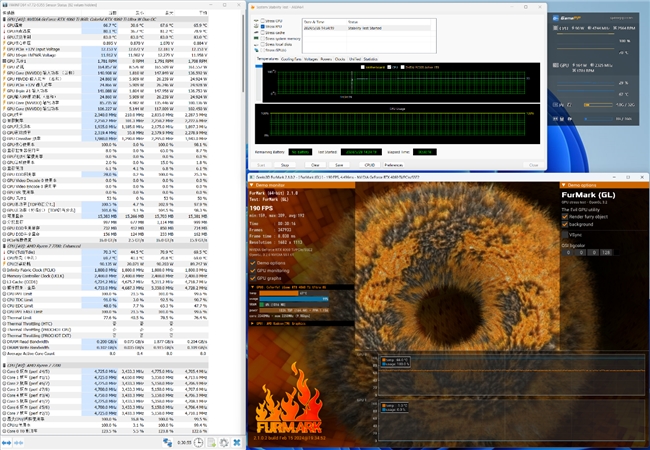
Task: Click the memory usage bar in GamePP
Action: pos(598,105)
